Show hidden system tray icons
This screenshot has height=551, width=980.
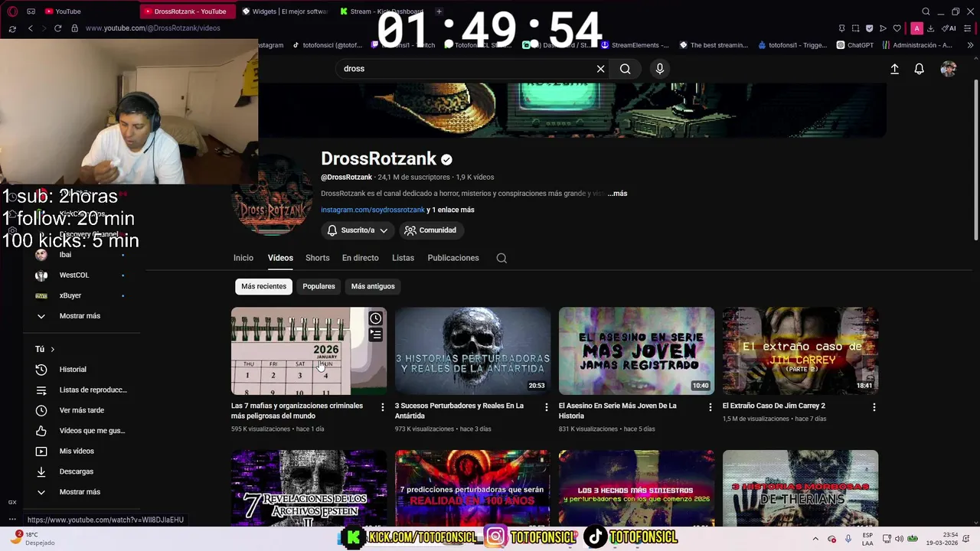click(815, 539)
